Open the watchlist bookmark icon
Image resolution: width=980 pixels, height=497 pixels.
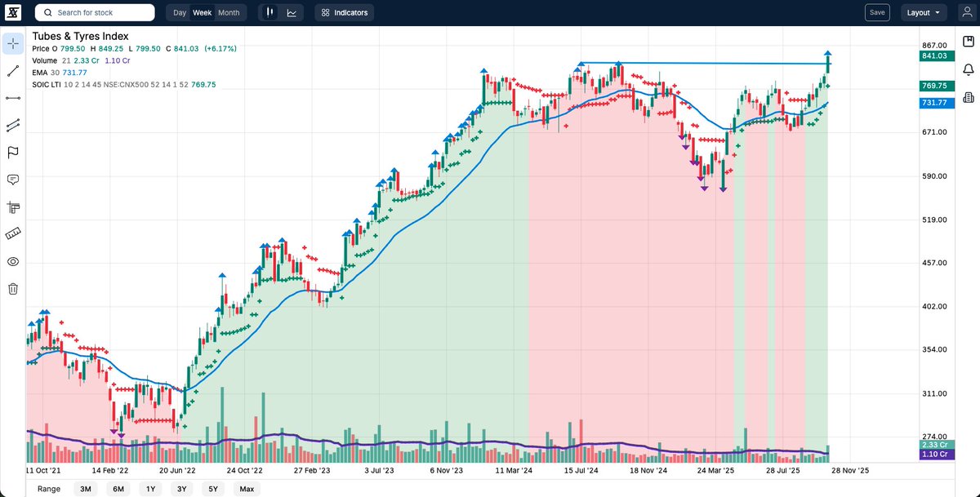(x=968, y=41)
